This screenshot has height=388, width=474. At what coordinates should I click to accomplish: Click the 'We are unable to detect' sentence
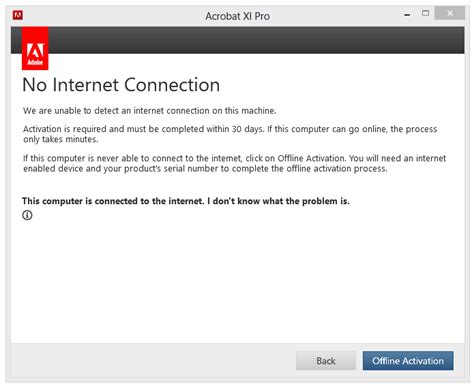[x=150, y=111]
